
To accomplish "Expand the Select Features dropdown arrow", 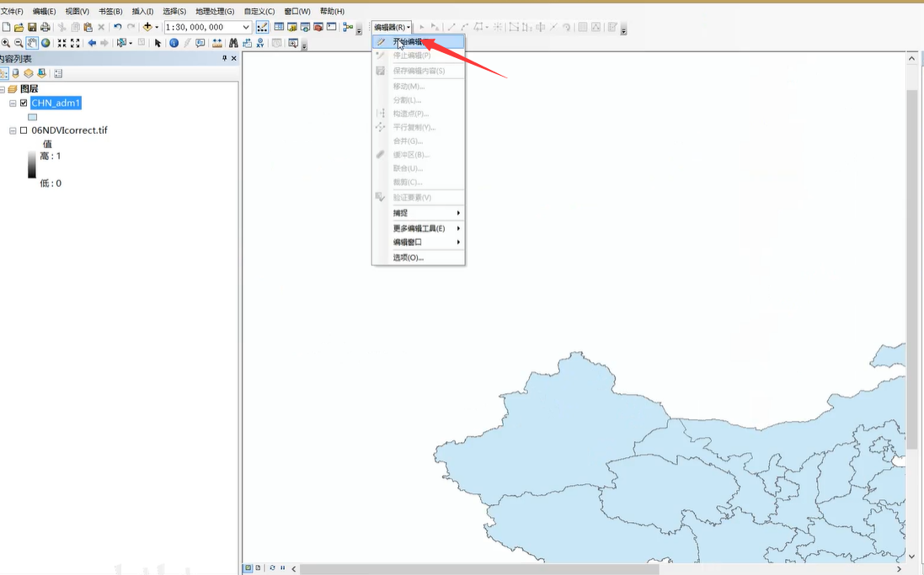I will click(131, 43).
